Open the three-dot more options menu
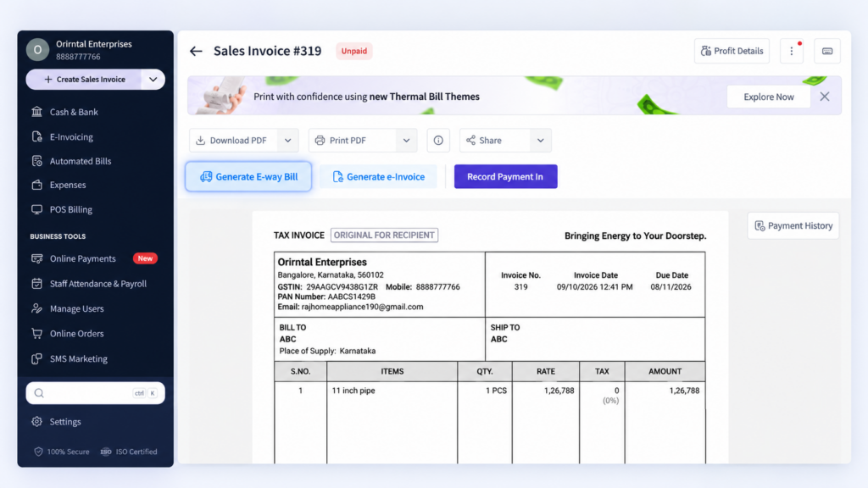Screen dimensions: 868x488 point(792,51)
